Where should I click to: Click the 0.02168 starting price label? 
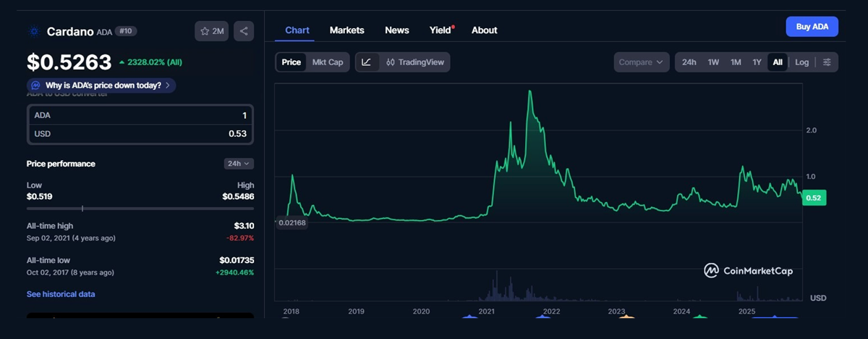(x=291, y=222)
